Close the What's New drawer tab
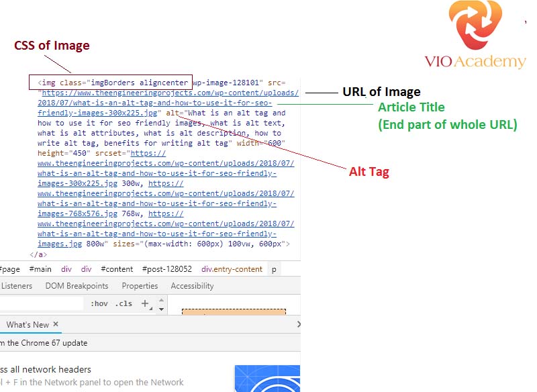 56,325
